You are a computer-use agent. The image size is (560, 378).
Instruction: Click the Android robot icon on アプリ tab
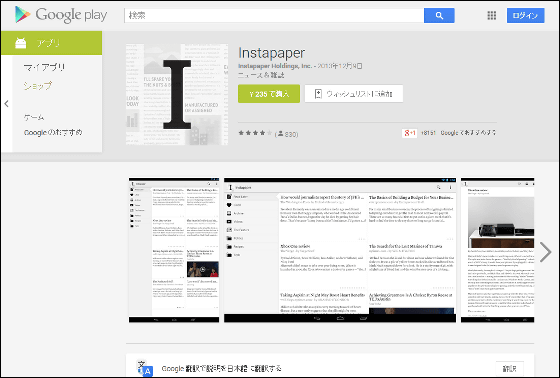pyautogui.click(x=21, y=43)
